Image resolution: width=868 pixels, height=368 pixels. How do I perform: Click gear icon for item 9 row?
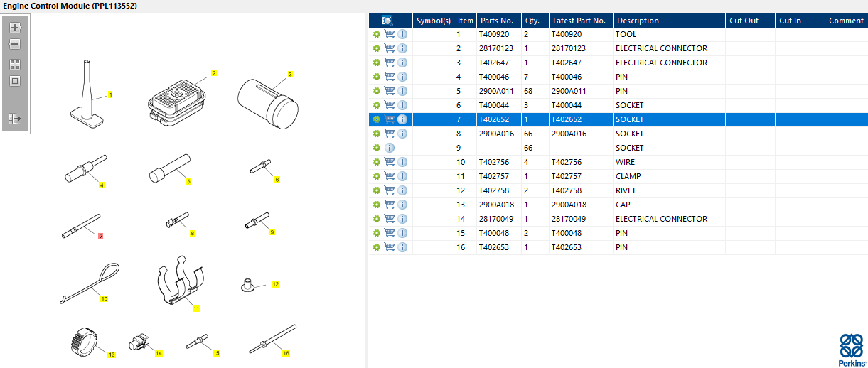[377, 148]
